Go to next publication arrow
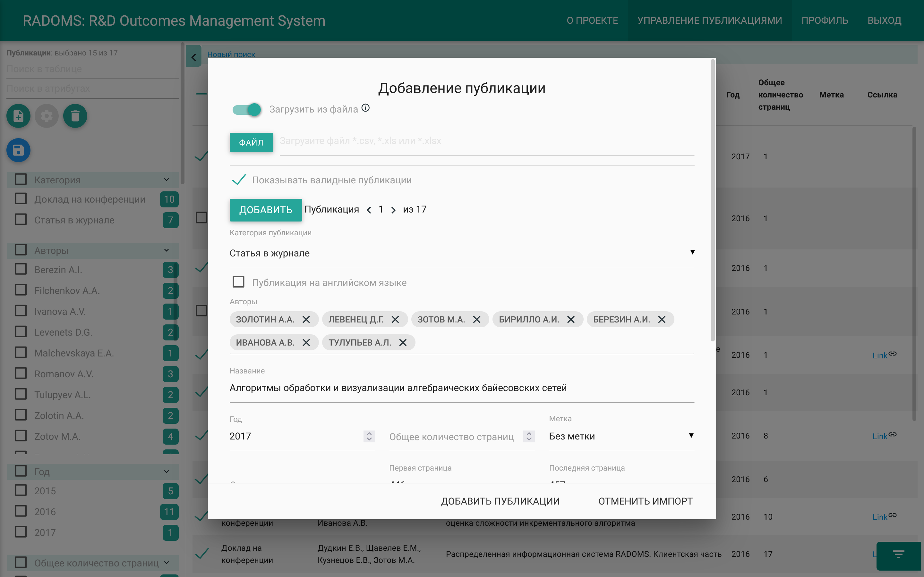This screenshot has width=924, height=577. tap(393, 210)
